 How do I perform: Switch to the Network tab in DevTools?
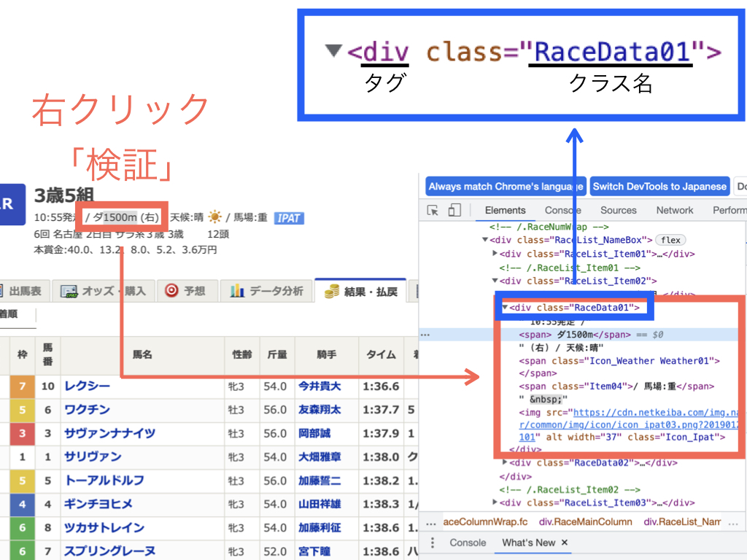675,210
